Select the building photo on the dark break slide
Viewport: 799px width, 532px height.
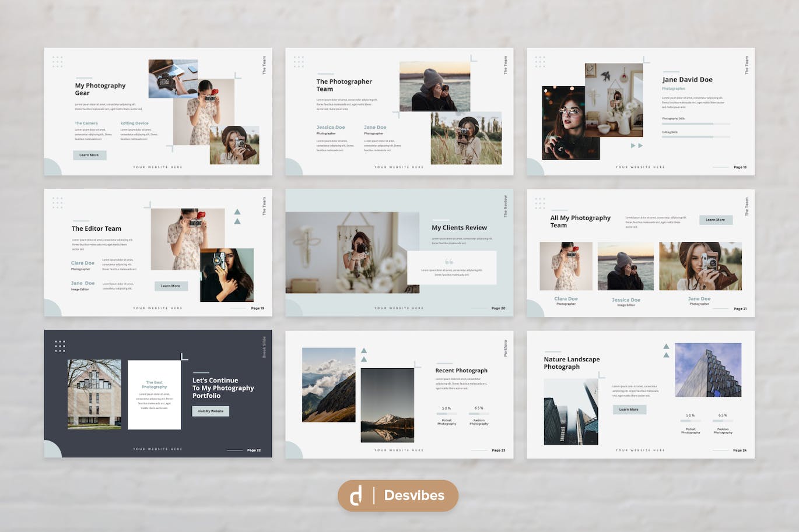94,394
